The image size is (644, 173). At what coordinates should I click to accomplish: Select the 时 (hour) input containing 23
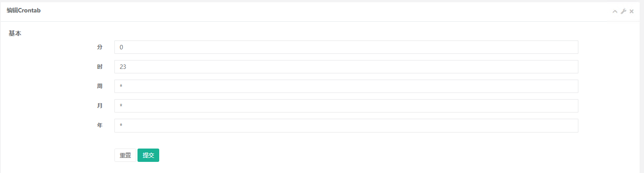point(346,67)
